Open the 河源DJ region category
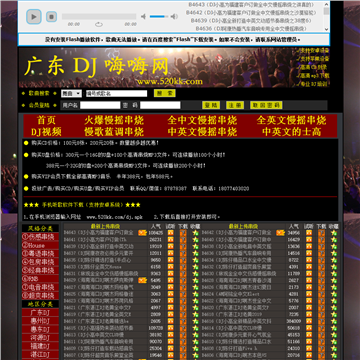Screen dimensions: 360x360 point(40,338)
